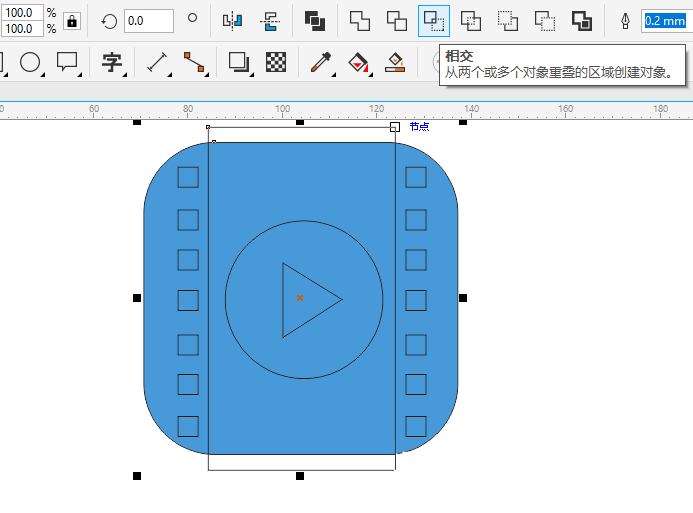Toggle the lock ratio padlock

pos(72,21)
